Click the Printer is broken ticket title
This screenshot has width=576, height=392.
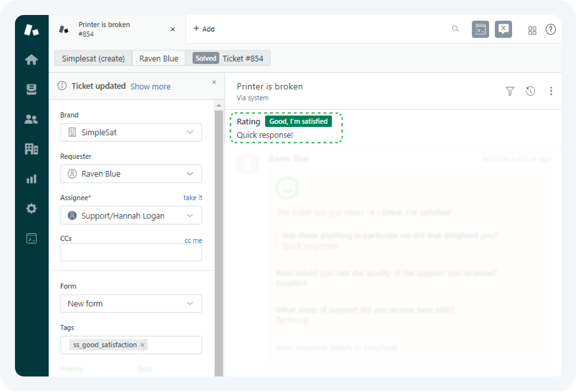coord(270,86)
